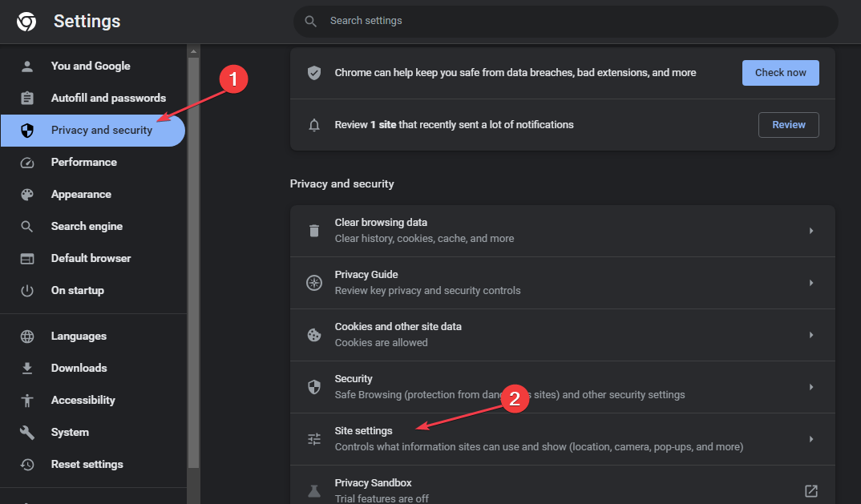Click 'Review key privacy and security controls' text
Viewport: 861px width, 504px height.
coord(428,290)
